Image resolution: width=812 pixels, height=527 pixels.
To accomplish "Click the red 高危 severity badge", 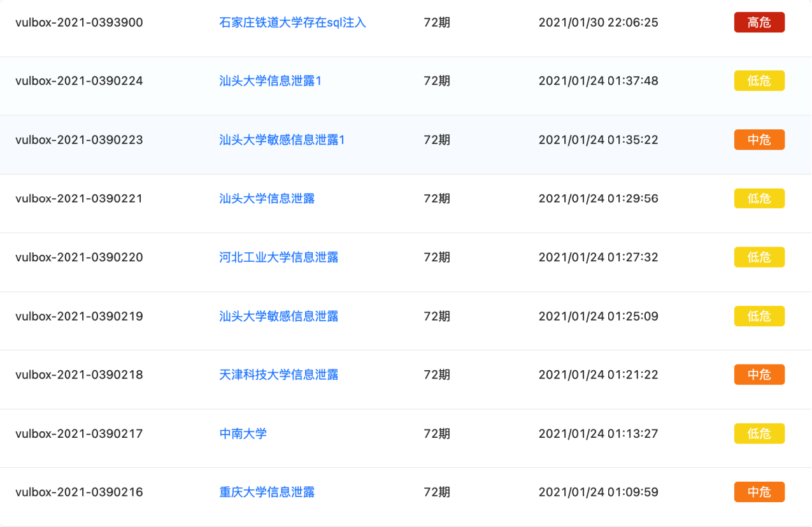I will pos(759,22).
